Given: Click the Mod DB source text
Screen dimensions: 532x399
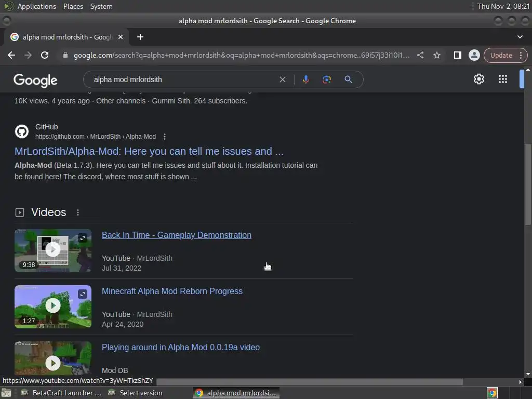Looking at the screenshot, I should click(115, 370).
